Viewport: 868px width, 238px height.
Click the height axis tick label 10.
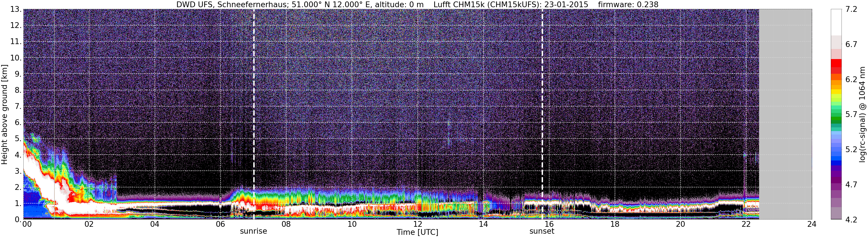tap(16, 58)
